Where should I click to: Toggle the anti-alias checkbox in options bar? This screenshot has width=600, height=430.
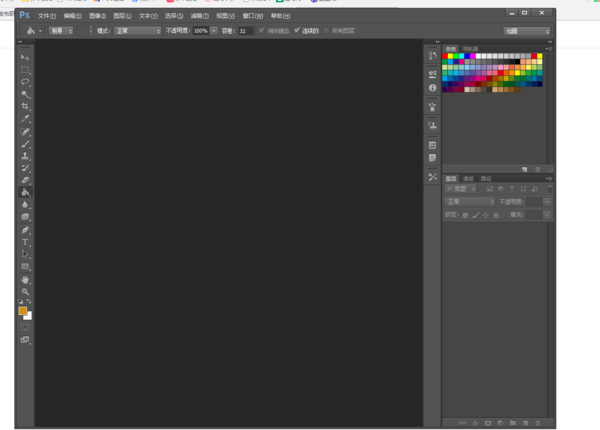262,30
